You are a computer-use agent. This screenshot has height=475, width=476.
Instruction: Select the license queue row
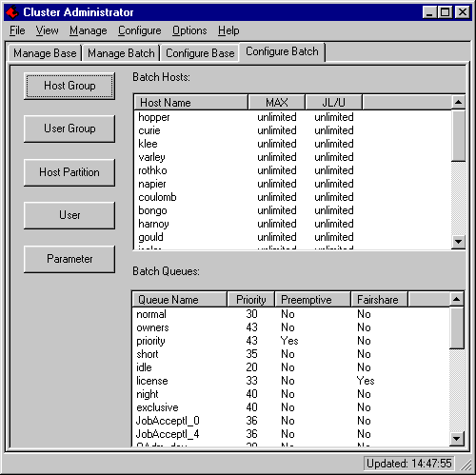(291, 381)
